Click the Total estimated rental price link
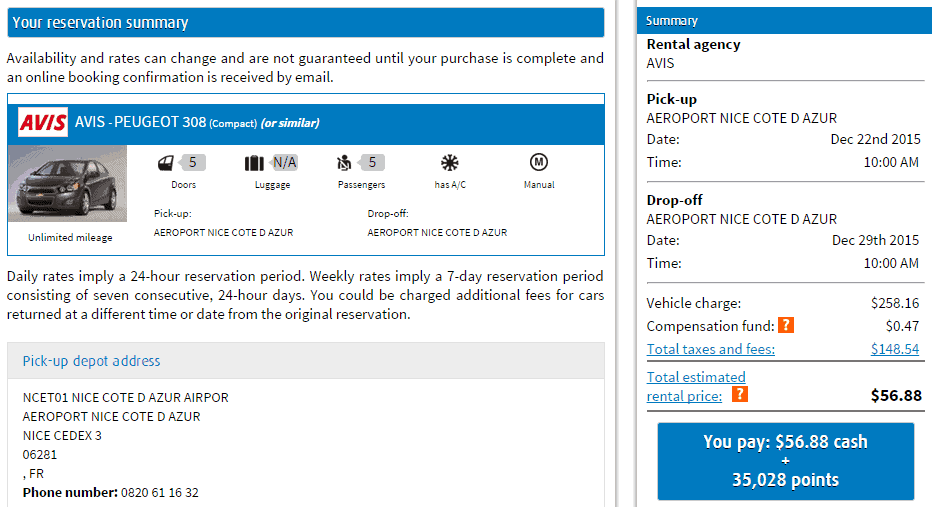 (x=696, y=386)
